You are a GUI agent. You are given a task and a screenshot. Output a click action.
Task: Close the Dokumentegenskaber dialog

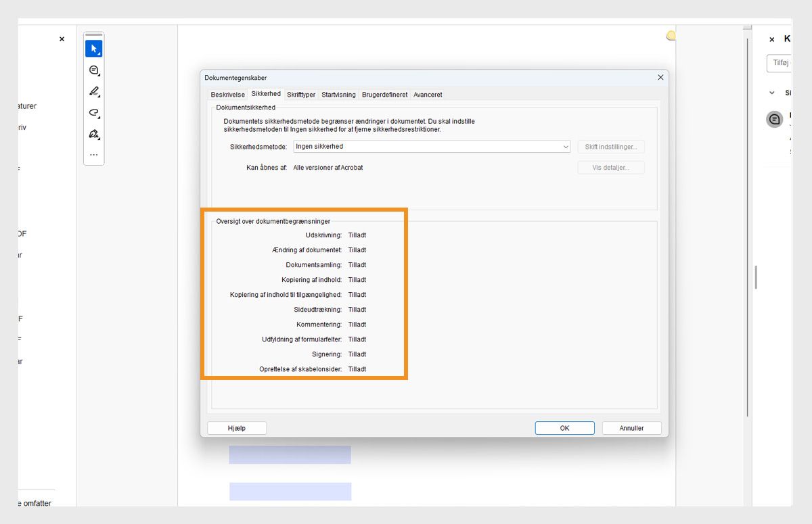coord(660,78)
